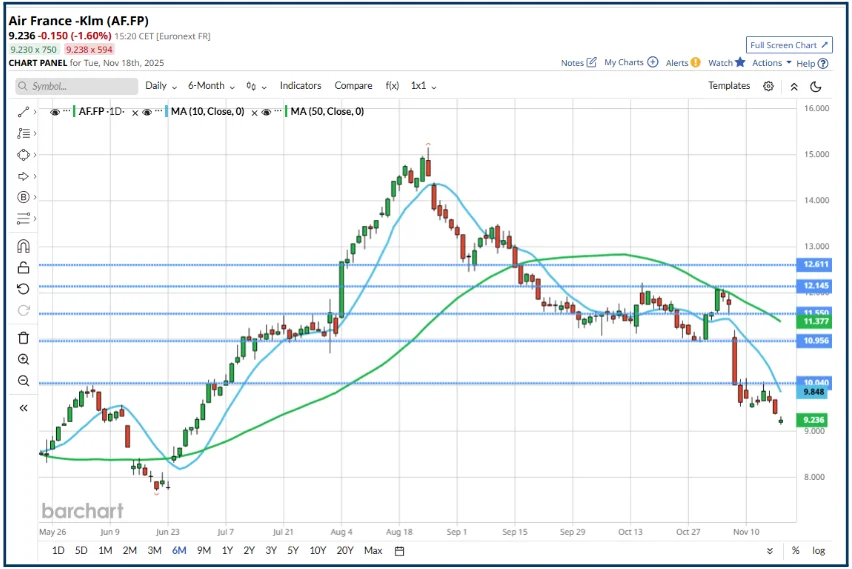Toggle visibility eye for AF.FP series

pyautogui.click(x=55, y=112)
